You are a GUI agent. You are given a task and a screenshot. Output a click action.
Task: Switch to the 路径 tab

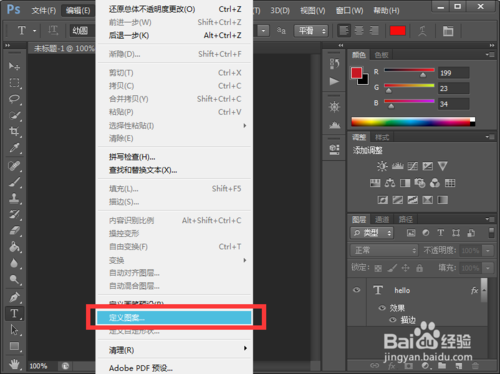[406, 219]
